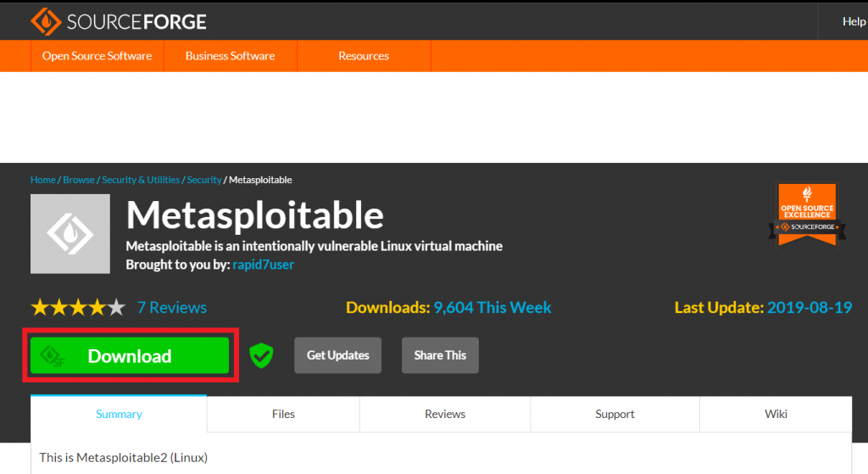
Task: Open the Security breadcrumb link
Action: click(x=204, y=180)
